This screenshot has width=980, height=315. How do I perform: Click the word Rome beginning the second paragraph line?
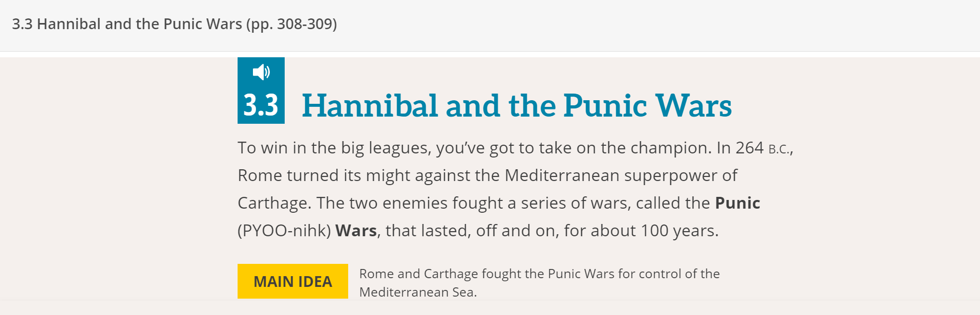pos(260,175)
